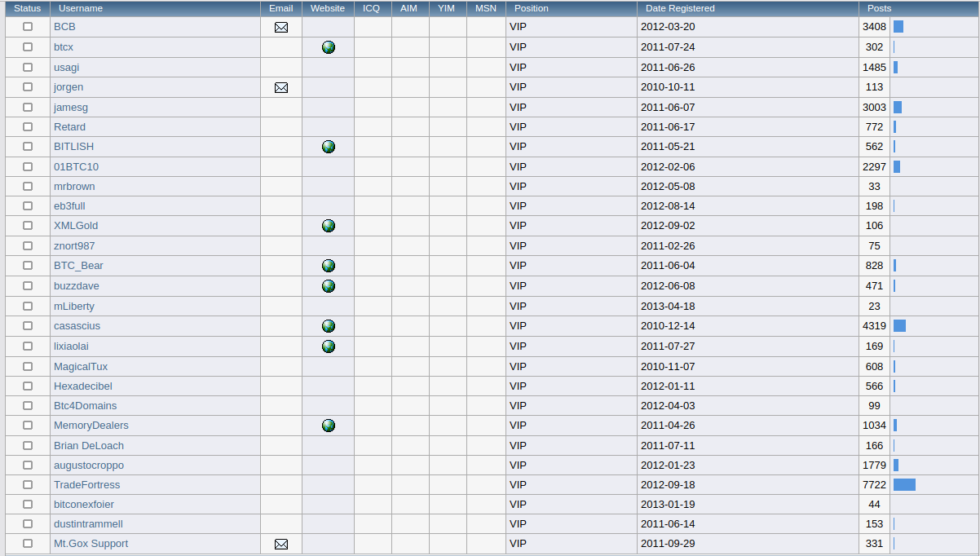Open jorgen's email envelope icon

[x=281, y=87]
